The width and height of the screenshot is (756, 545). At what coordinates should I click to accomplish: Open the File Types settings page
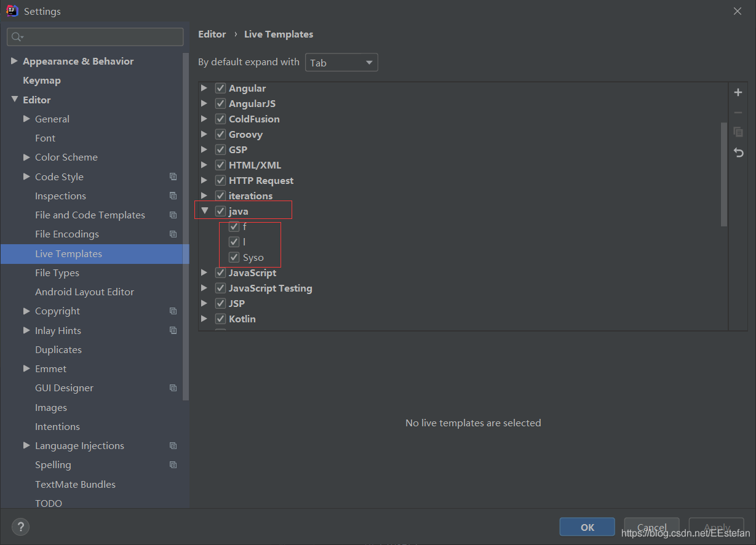pyautogui.click(x=57, y=272)
